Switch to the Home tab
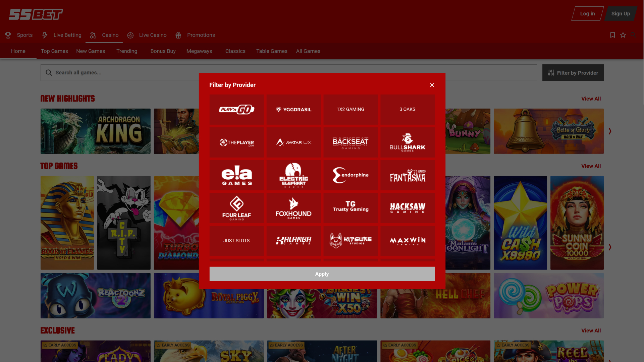 click(x=18, y=51)
